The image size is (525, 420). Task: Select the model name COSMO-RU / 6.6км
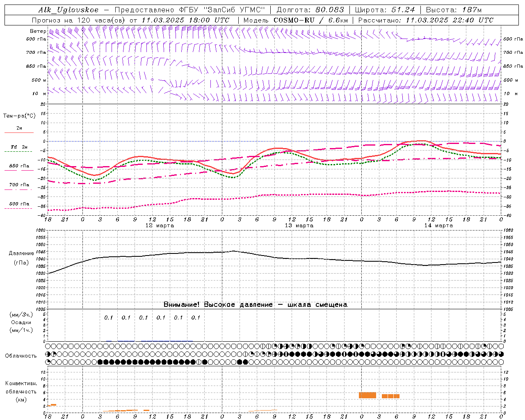[x=311, y=20]
